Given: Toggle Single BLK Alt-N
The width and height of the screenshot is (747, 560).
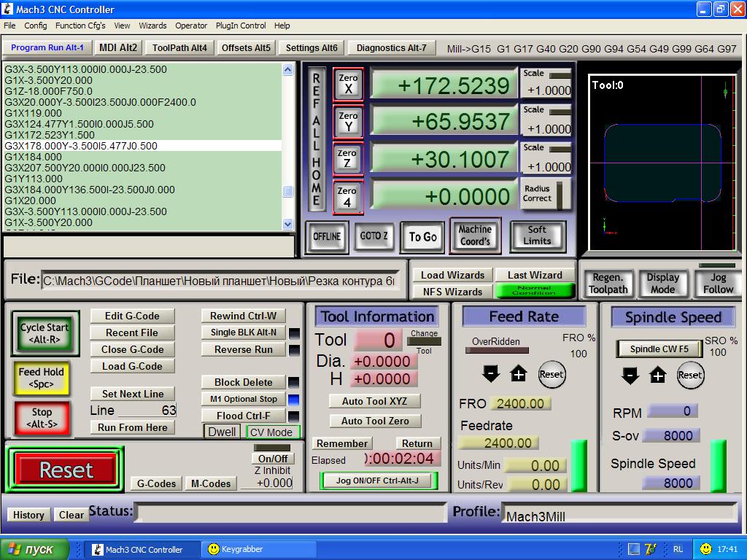Looking at the screenshot, I should [x=243, y=332].
